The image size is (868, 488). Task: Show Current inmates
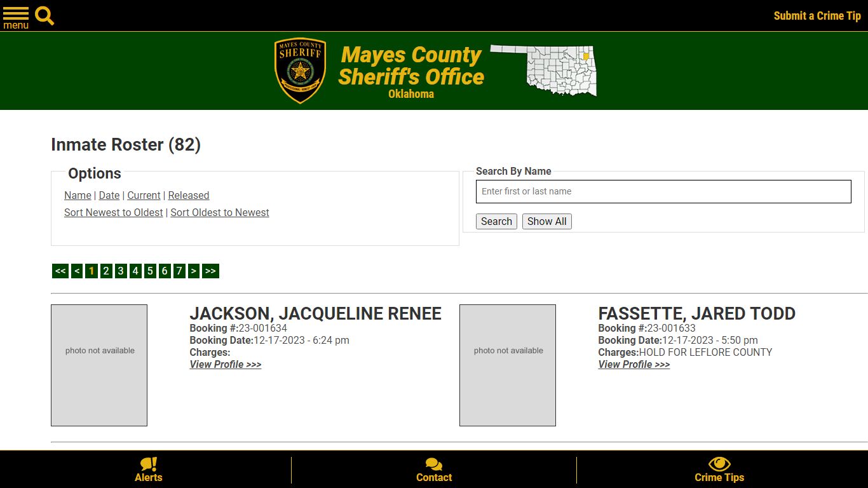pyautogui.click(x=144, y=195)
